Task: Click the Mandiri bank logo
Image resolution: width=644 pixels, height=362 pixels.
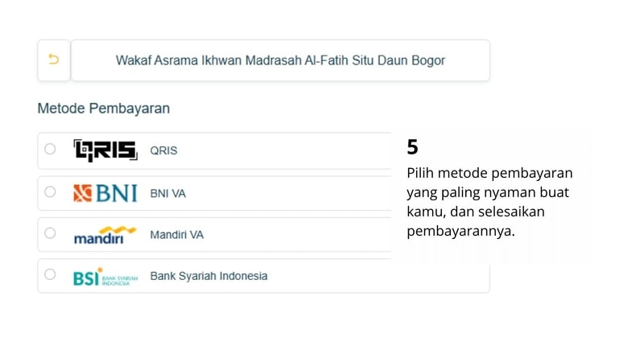Action: (105, 235)
